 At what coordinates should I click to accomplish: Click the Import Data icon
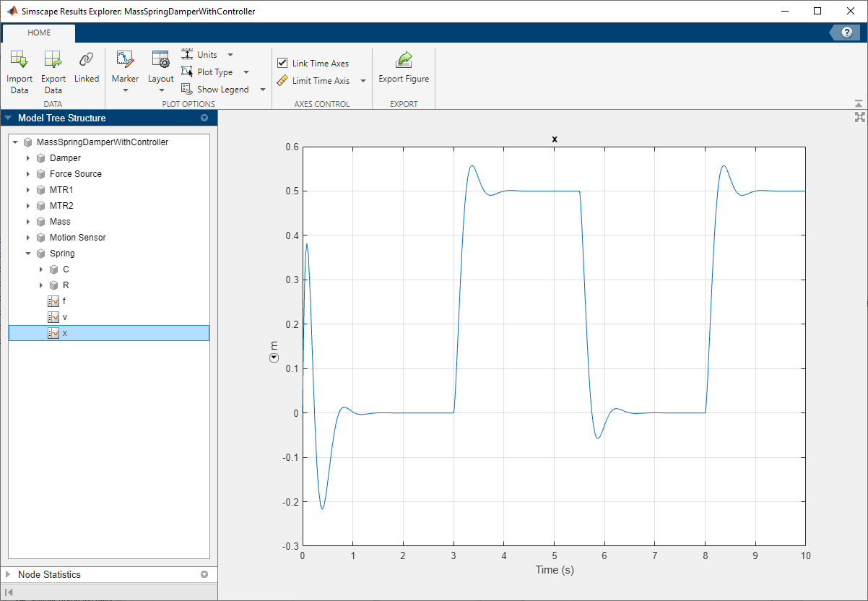[19, 60]
